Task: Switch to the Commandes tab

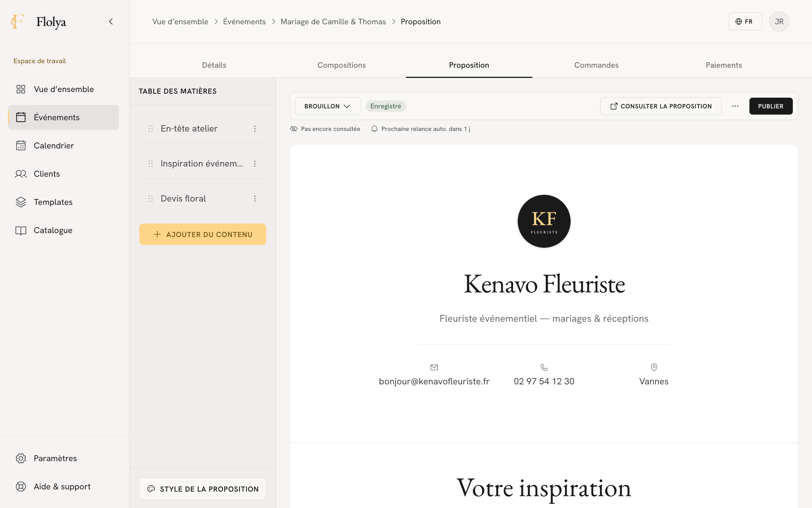Action: point(596,65)
